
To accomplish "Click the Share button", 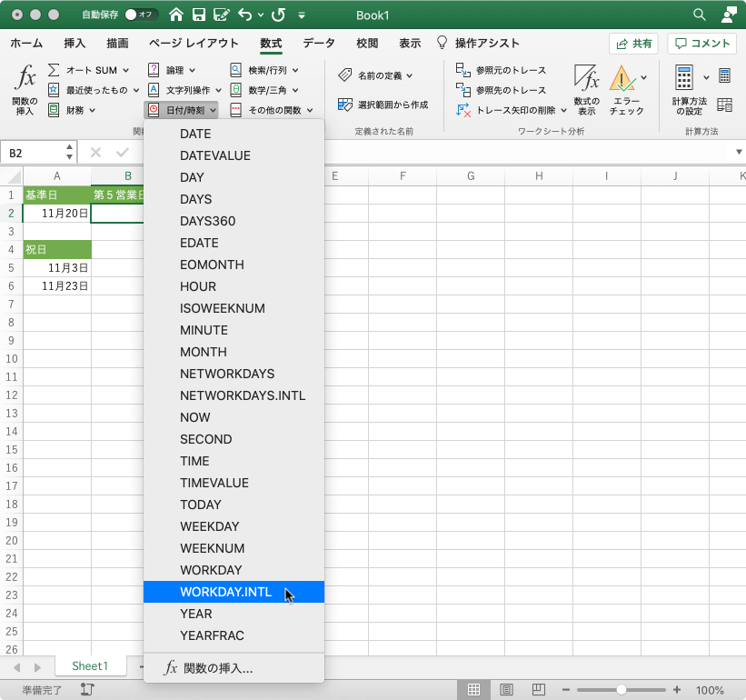I will [633, 44].
